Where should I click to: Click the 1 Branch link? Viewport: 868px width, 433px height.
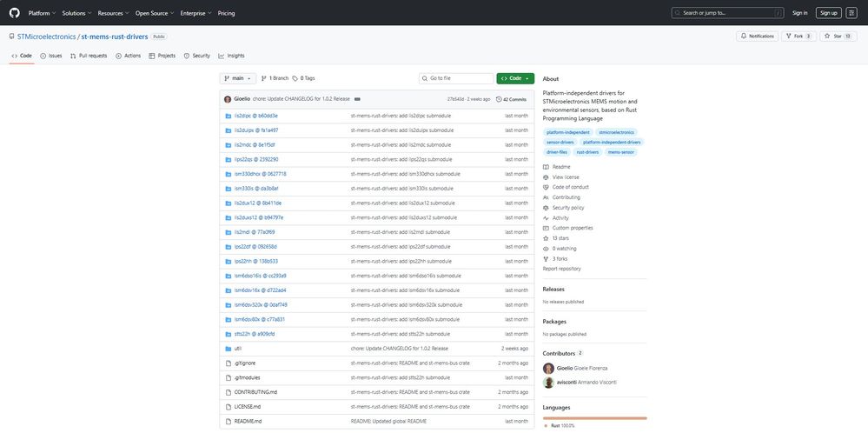click(x=275, y=78)
